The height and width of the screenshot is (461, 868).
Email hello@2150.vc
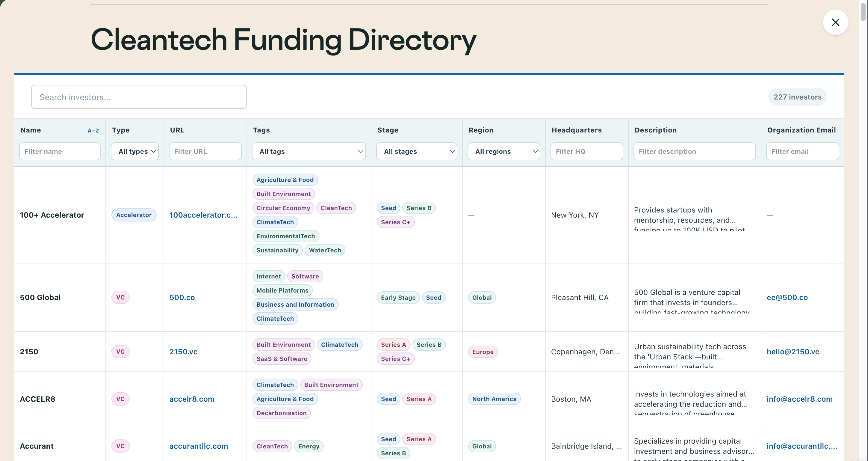point(793,352)
